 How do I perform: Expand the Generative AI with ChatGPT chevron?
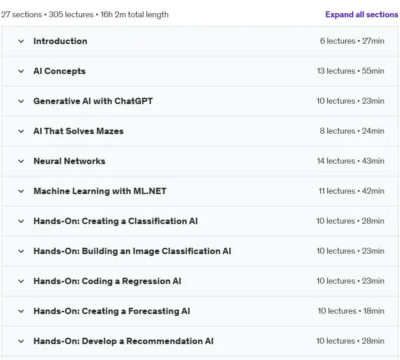coord(21,101)
